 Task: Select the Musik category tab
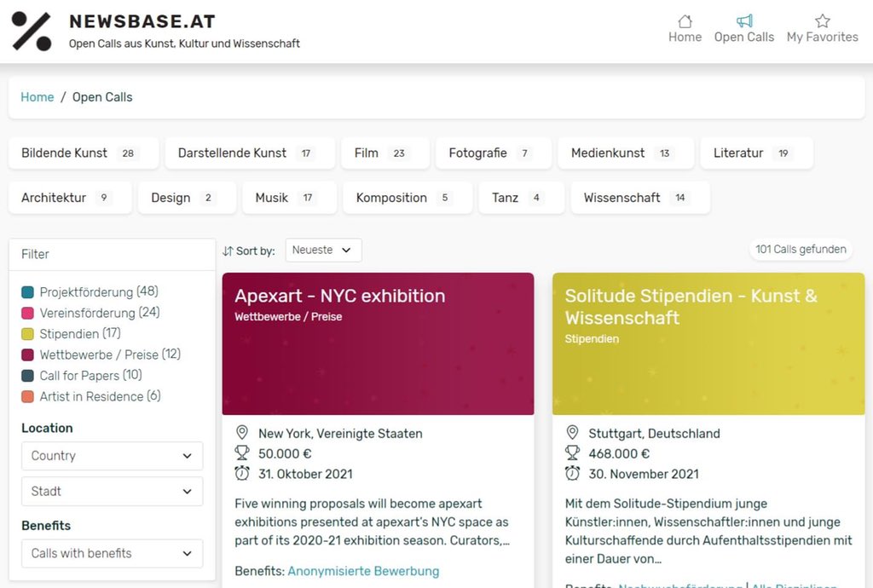[289, 198]
